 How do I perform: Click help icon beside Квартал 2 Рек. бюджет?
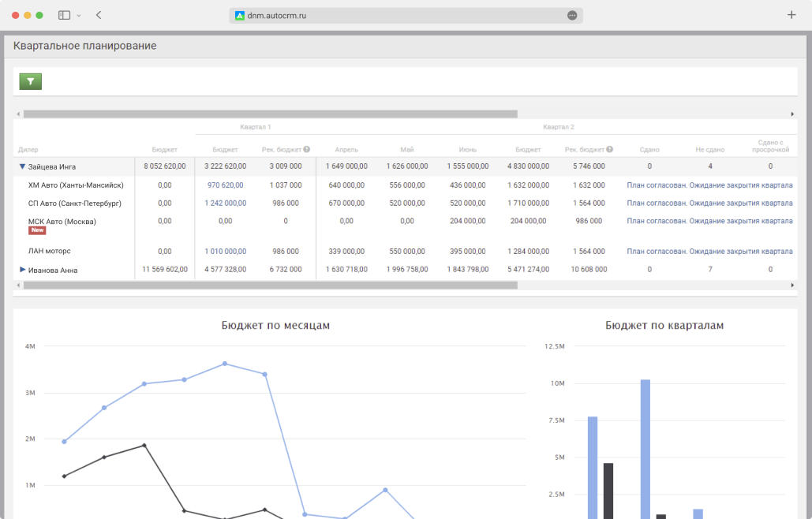pos(609,149)
